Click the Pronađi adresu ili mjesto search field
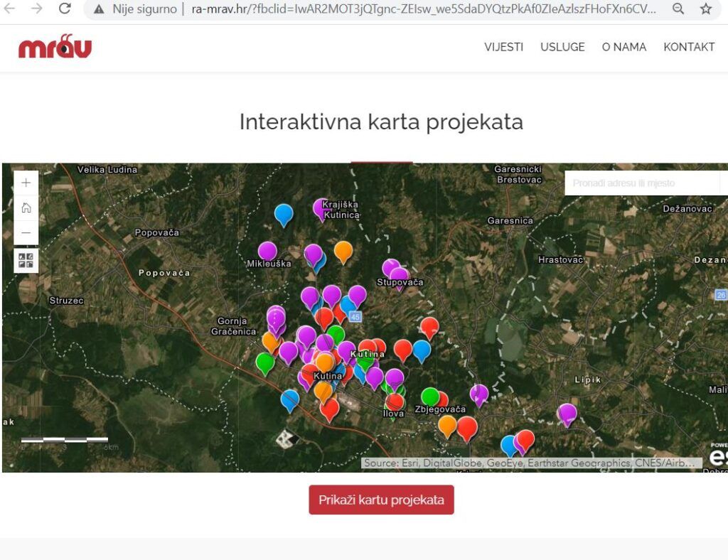The image size is (728, 560). [640, 183]
